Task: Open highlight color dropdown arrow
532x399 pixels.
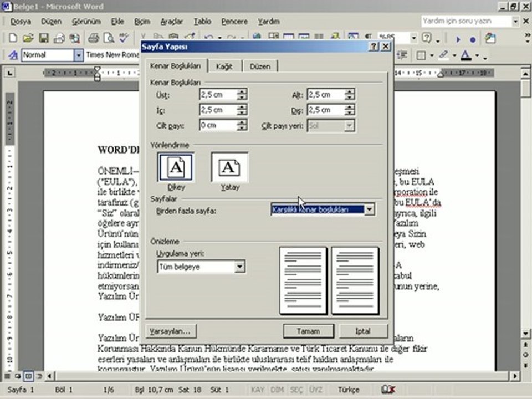Action: coord(454,55)
